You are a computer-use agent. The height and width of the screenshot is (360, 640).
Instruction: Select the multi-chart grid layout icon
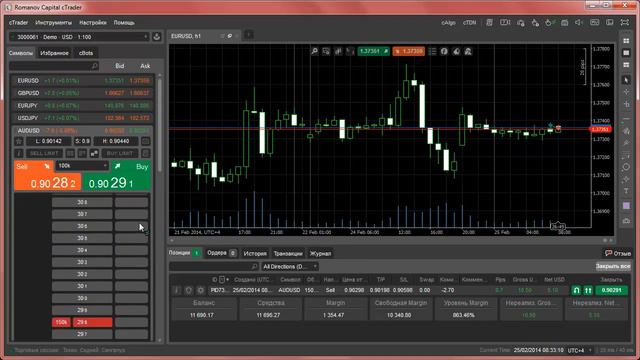[x=626, y=41]
